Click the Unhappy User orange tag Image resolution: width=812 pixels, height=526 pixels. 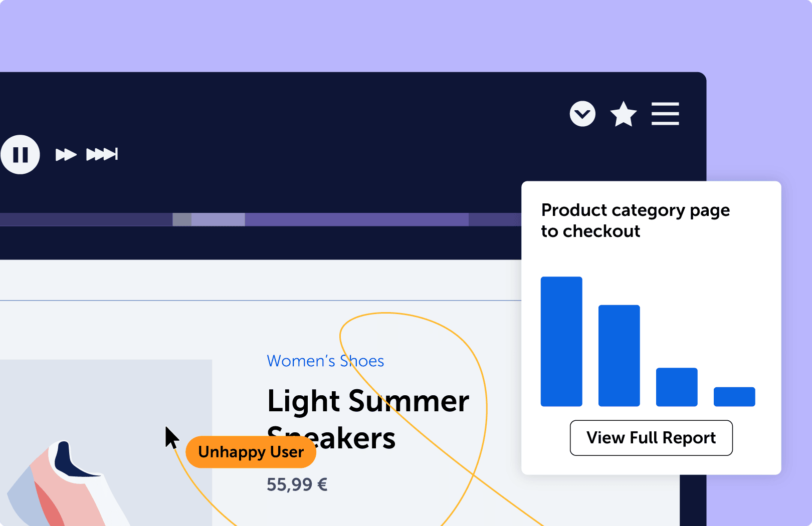click(251, 452)
